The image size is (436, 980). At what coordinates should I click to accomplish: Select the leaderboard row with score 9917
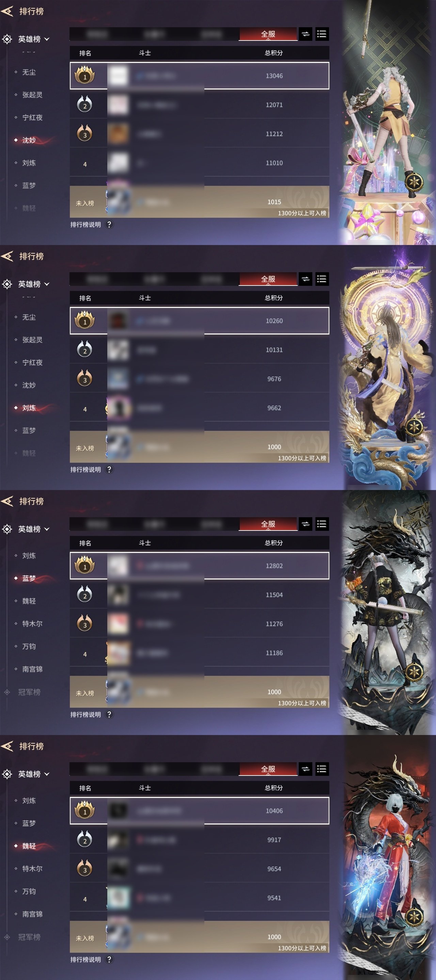click(200, 839)
